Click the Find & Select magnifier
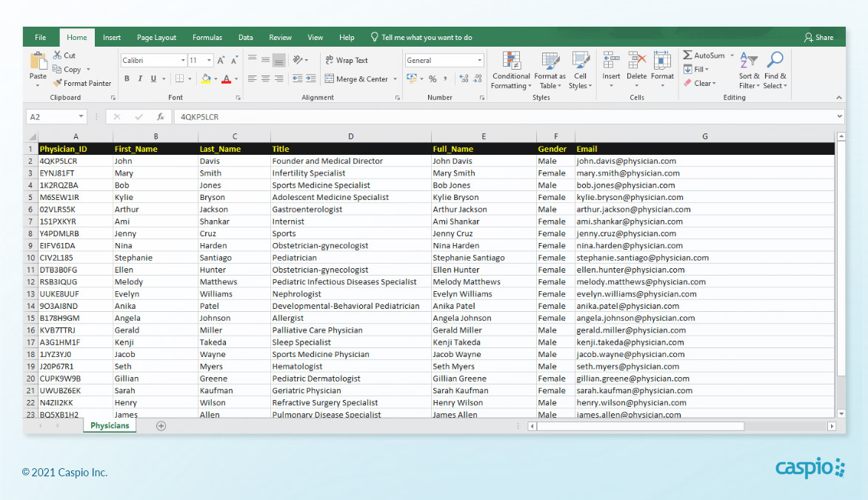The width and height of the screenshot is (868, 500). pyautogui.click(x=775, y=61)
